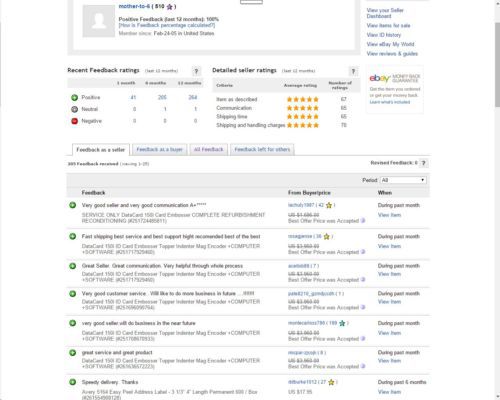Click teal star beside buyer score 189
Screen dimensions: 500x400
click(342, 323)
